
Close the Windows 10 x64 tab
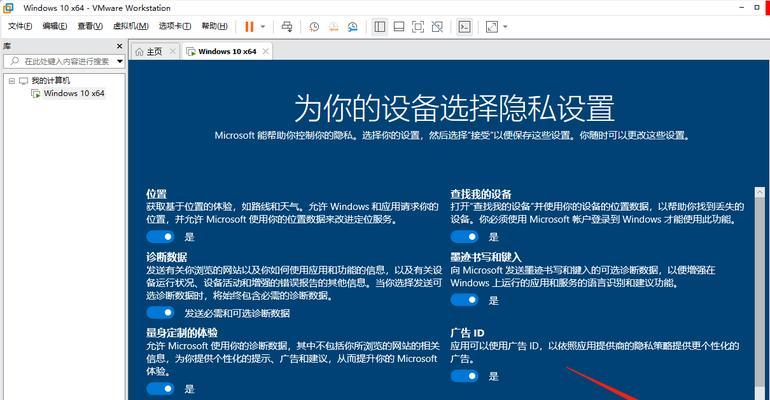tap(266, 51)
